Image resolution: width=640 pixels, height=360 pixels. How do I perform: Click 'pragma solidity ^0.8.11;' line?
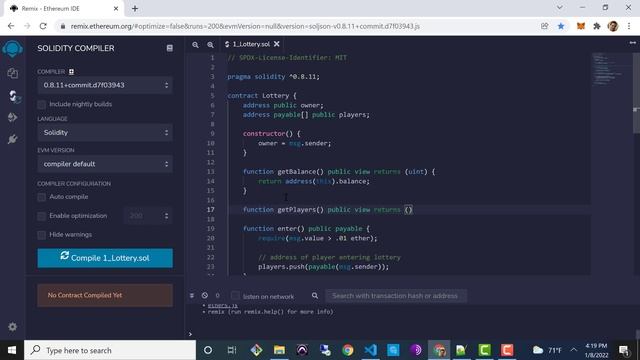click(273, 77)
